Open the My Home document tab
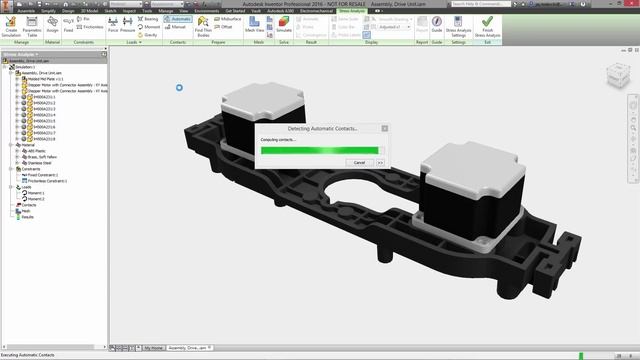 (x=154, y=348)
